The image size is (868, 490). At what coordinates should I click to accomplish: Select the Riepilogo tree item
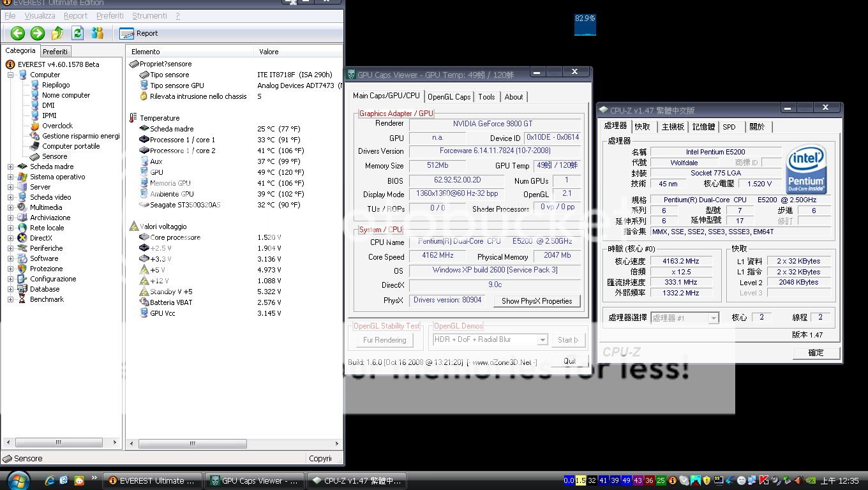pyautogui.click(x=56, y=85)
